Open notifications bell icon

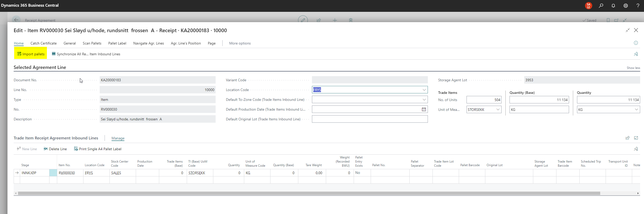click(x=613, y=6)
